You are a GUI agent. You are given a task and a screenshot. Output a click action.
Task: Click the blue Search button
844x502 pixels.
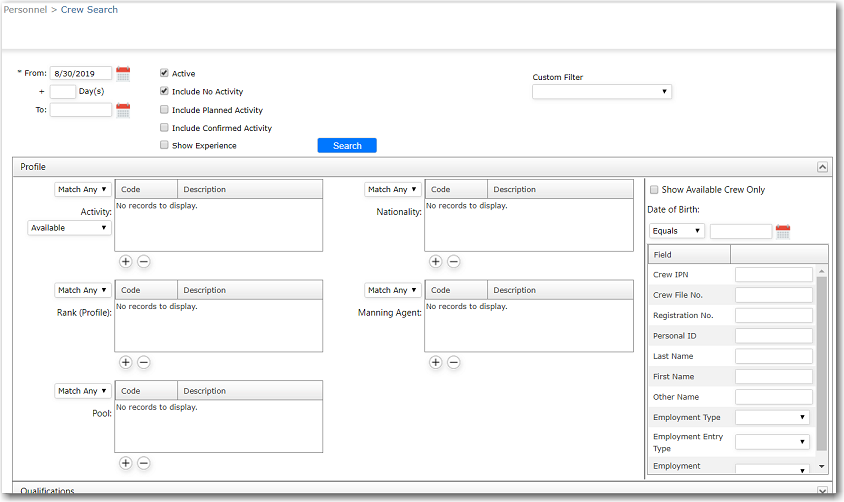tap(347, 146)
